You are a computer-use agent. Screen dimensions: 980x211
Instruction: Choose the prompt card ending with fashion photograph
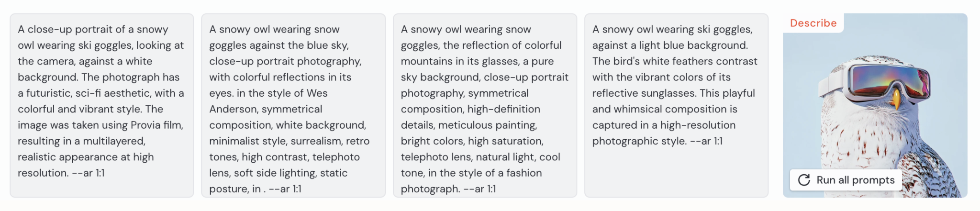pos(485,105)
